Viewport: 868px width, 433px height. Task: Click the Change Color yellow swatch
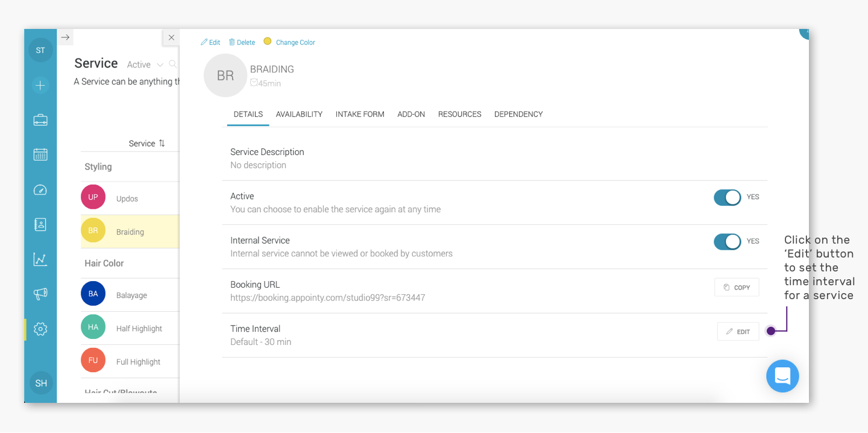(268, 42)
